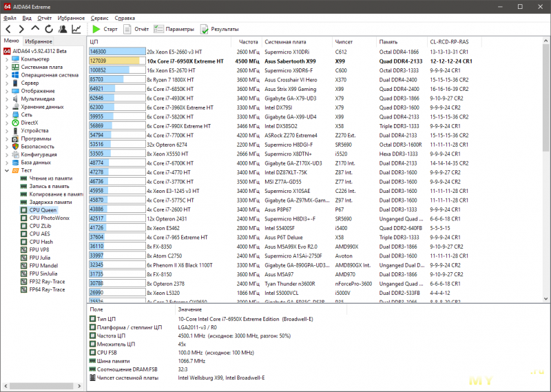The height and width of the screenshot is (392, 551).
Task: Open the Файл menu
Action: click(10, 18)
